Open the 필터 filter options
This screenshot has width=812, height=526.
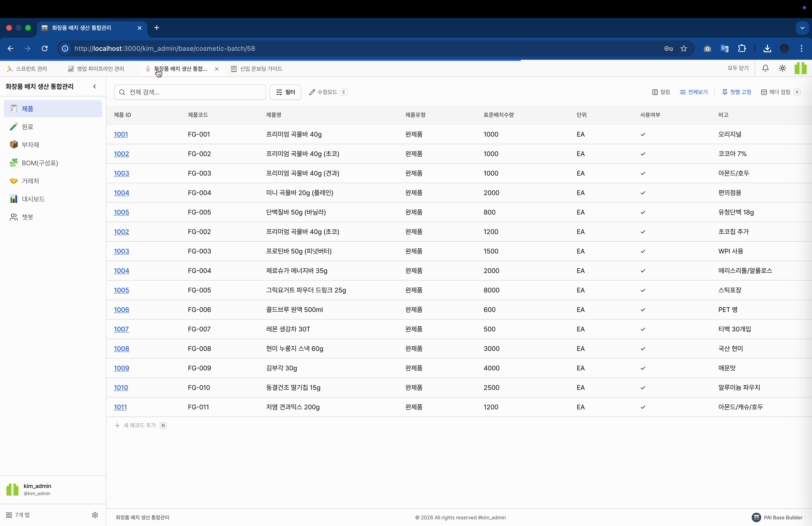click(285, 92)
